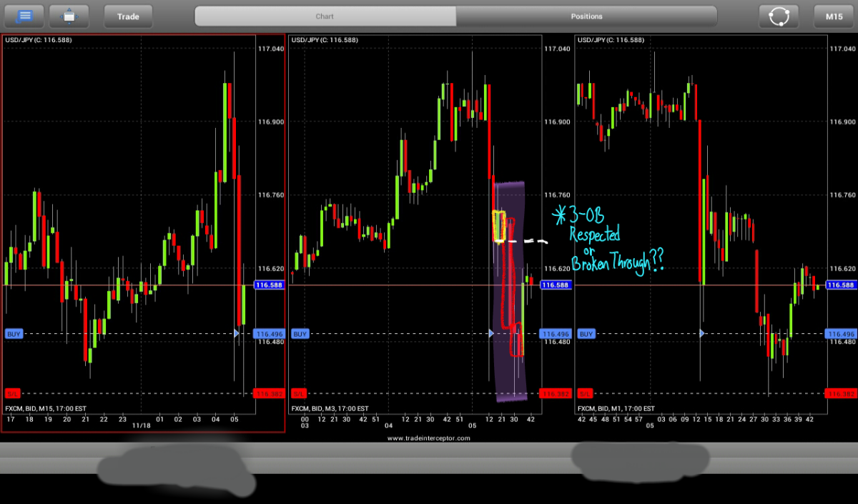Viewport: 858px width, 504px height.
Task: Click the chart layout icon beside Trade
Action: click(69, 16)
